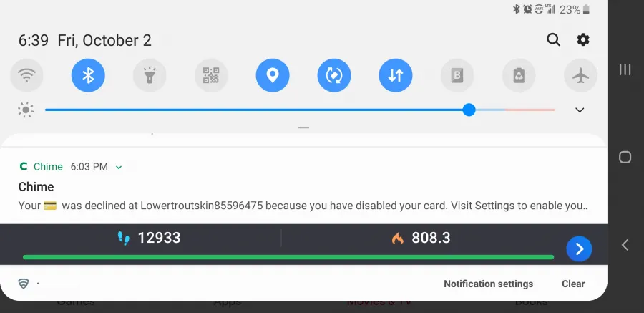Screen dimensions: 644x313
Task: Toggle Wi-Fi on
Action: click(26, 75)
